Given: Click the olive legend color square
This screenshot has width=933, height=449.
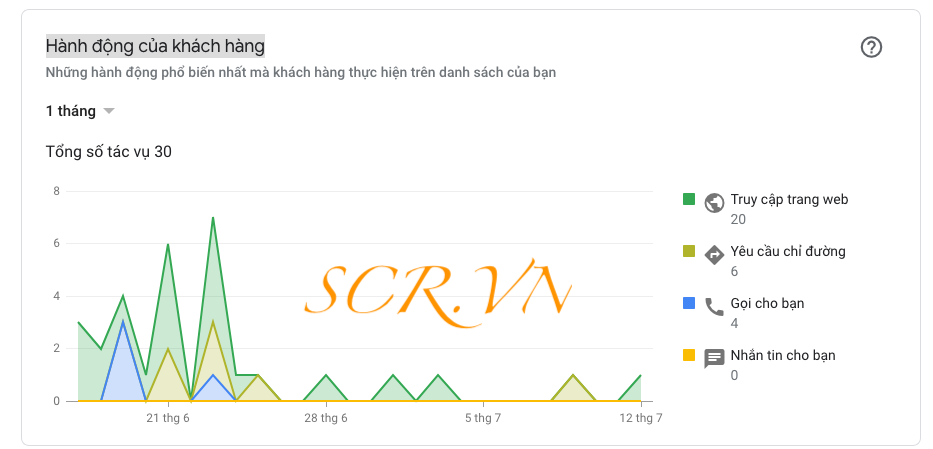Looking at the screenshot, I should coord(689,251).
